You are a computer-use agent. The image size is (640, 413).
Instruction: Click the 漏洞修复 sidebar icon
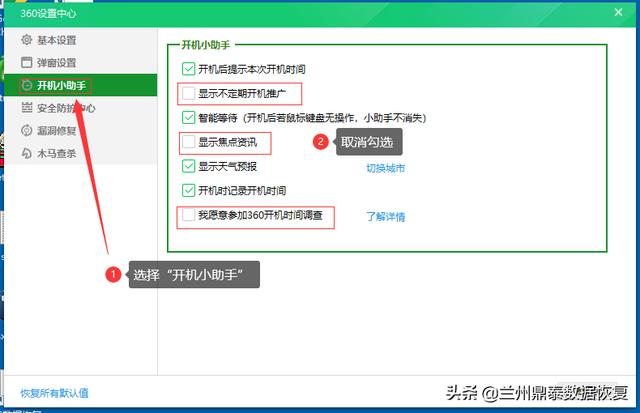coord(26,131)
